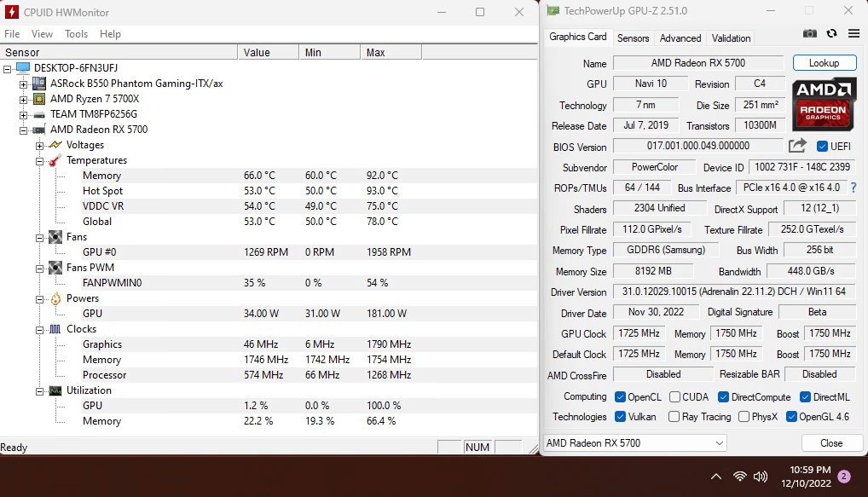Image resolution: width=868 pixels, height=497 pixels.
Task: Click the Clocks waveform icon
Action: (55, 329)
